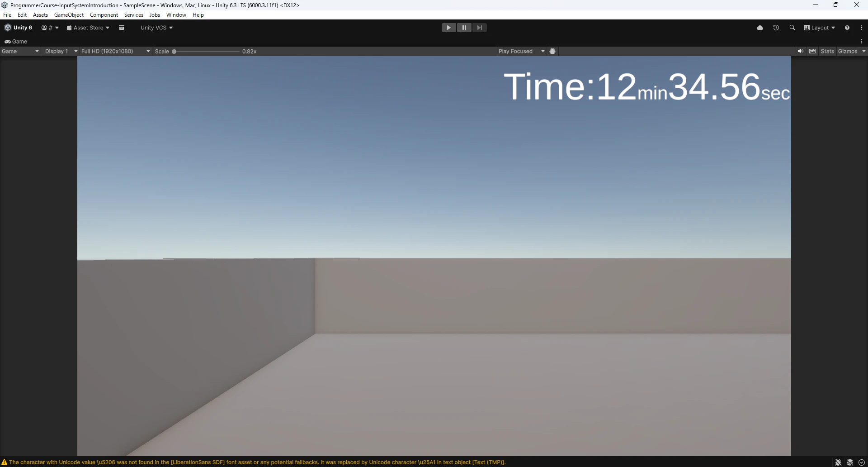The width and height of the screenshot is (868, 467).
Task: Click the cache server disabled icon in status bar
Action: click(850, 462)
